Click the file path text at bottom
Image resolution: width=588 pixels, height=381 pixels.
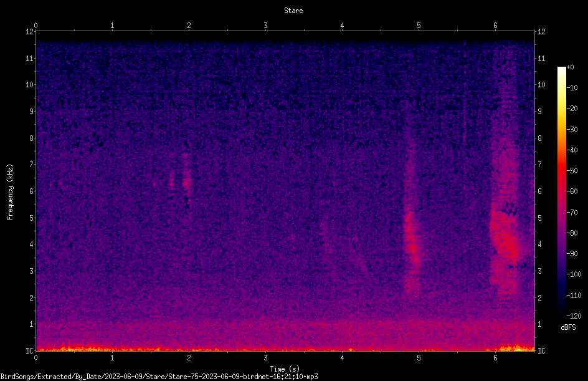(x=159, y=377)
